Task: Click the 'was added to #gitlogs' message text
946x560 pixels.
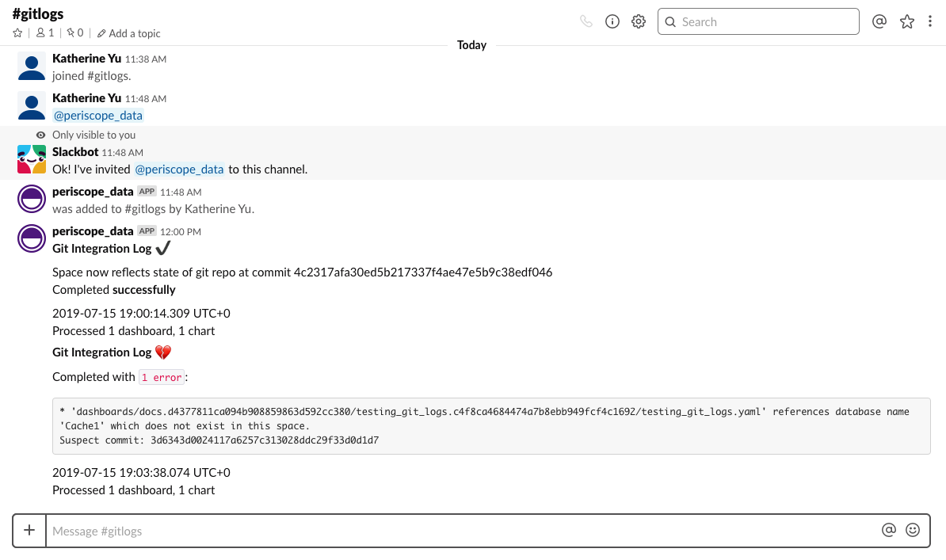Action: (153, 209)
